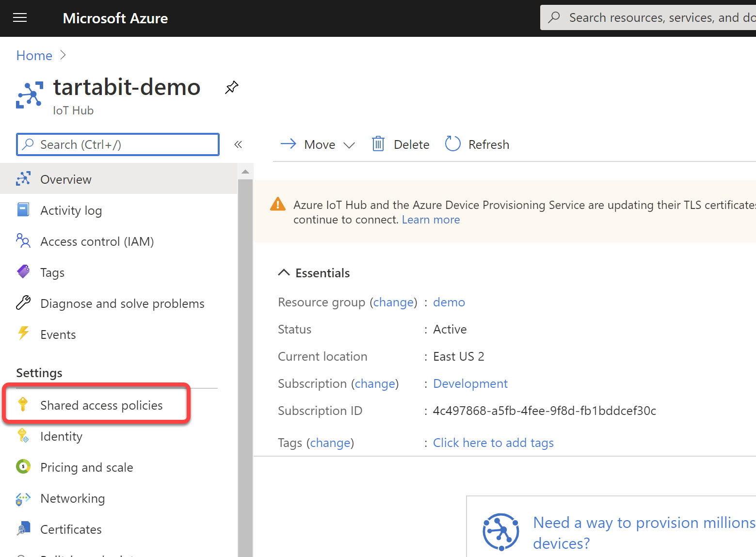The width and height of the screenshot is (756, 557).
Task: Click the Microsoft Azure title
Action: [x=115, y=18]
